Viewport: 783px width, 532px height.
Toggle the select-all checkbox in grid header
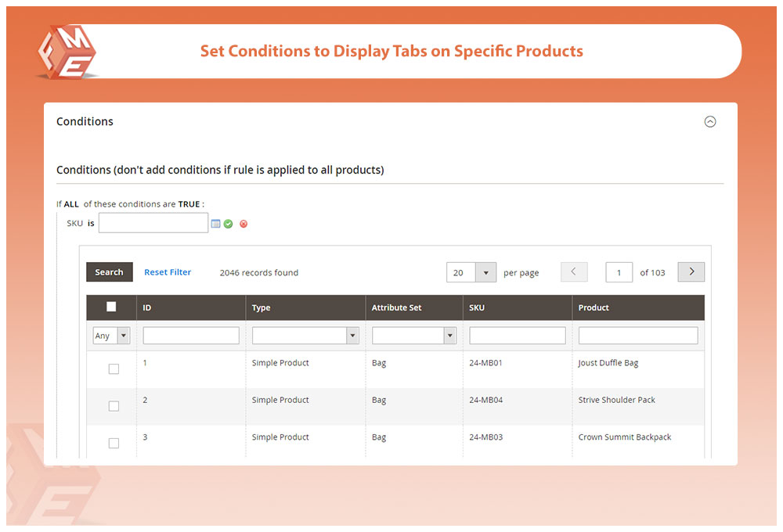coord(111,307)
